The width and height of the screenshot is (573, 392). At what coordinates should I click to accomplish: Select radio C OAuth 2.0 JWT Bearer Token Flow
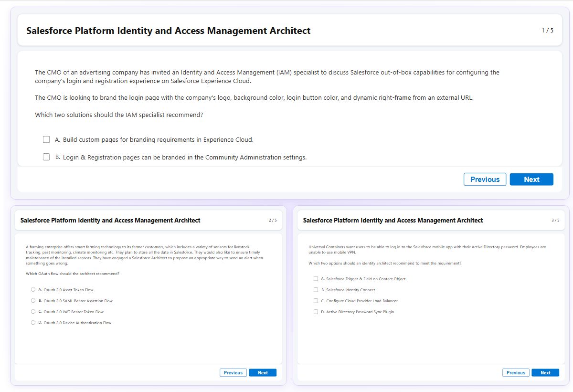pos(33,311)
